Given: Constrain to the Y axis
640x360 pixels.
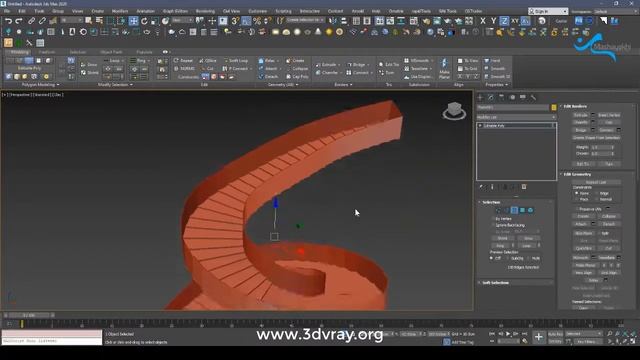Looking at the screenshot, I should [x=493, y=20].
